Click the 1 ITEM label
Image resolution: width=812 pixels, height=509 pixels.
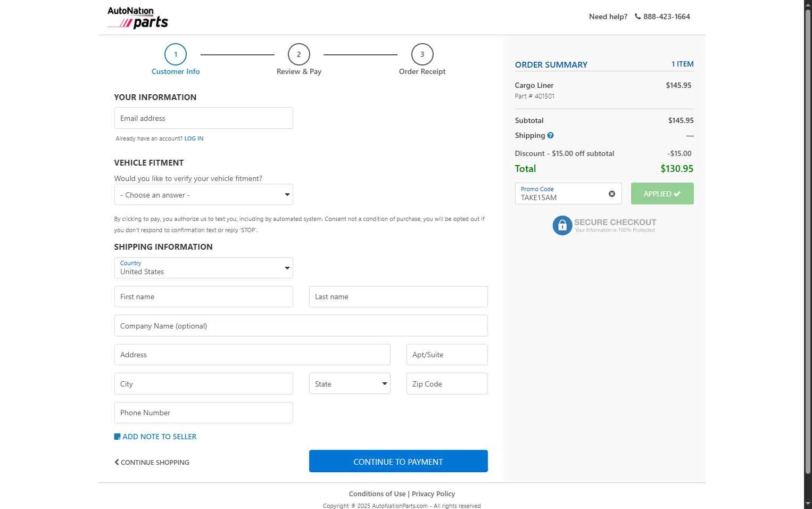pyautogui.click(x=682, y=64)
